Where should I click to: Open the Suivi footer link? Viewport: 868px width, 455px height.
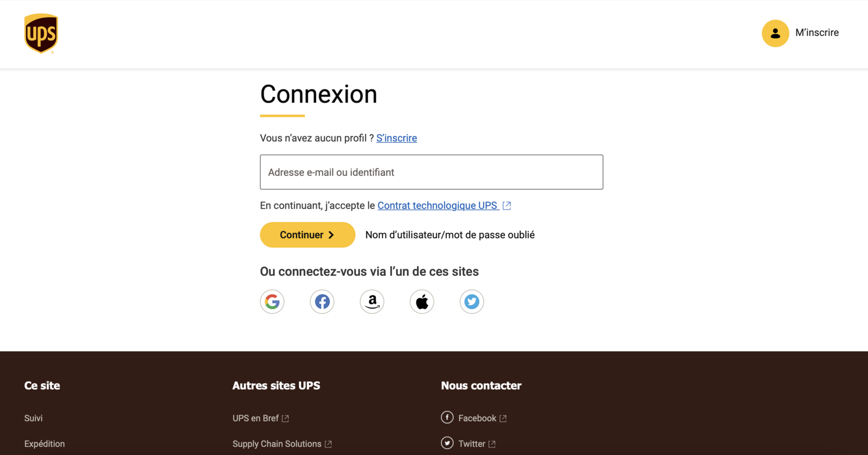[34, 418]
